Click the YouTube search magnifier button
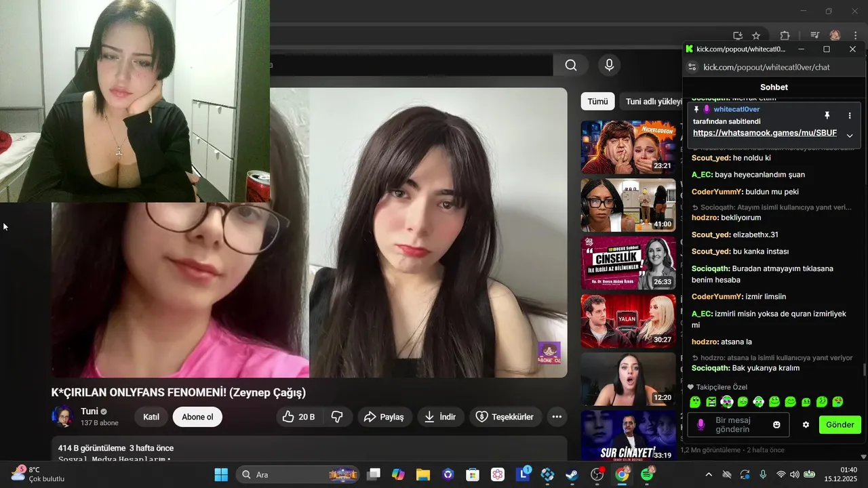 click(x=571, y=65)
